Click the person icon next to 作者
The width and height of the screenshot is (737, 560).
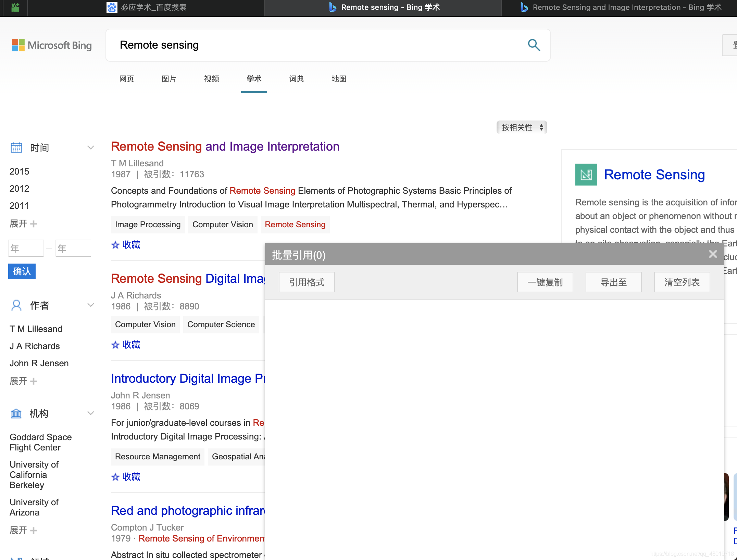[16, 305]
